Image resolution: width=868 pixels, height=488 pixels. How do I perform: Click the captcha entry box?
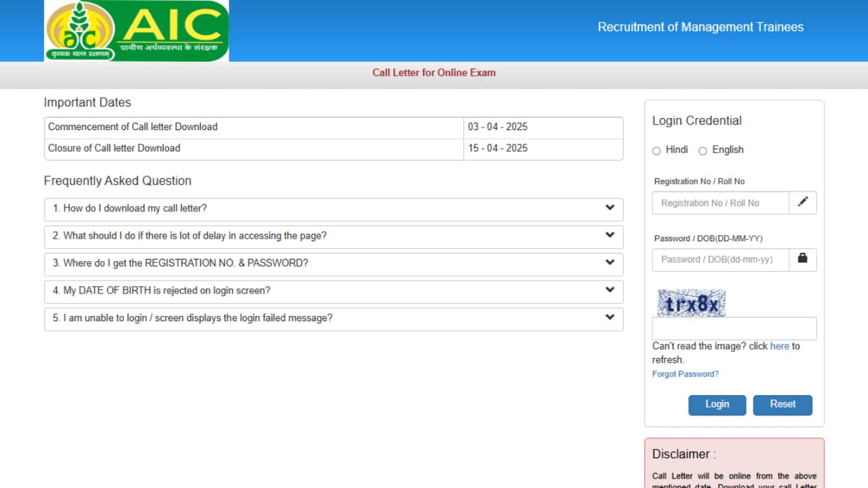click(x=734, y=328)
